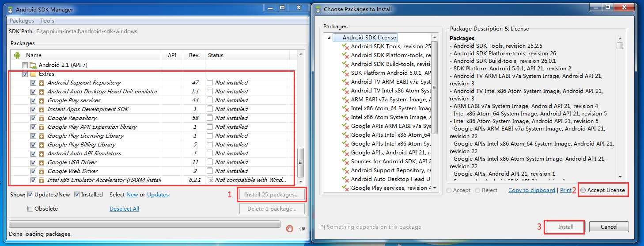Click the log window icon beside stop
644x246 pixels.
[x=302, y=229]
